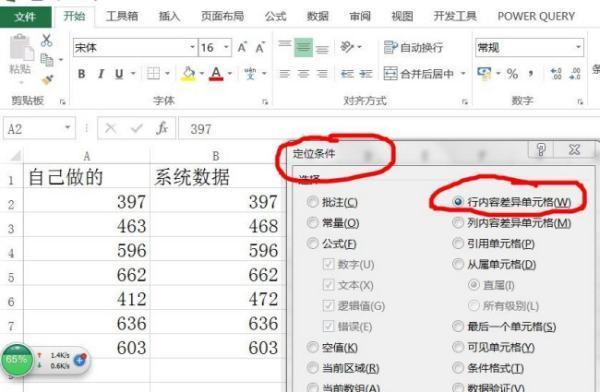Click the Copy icon

47,60
